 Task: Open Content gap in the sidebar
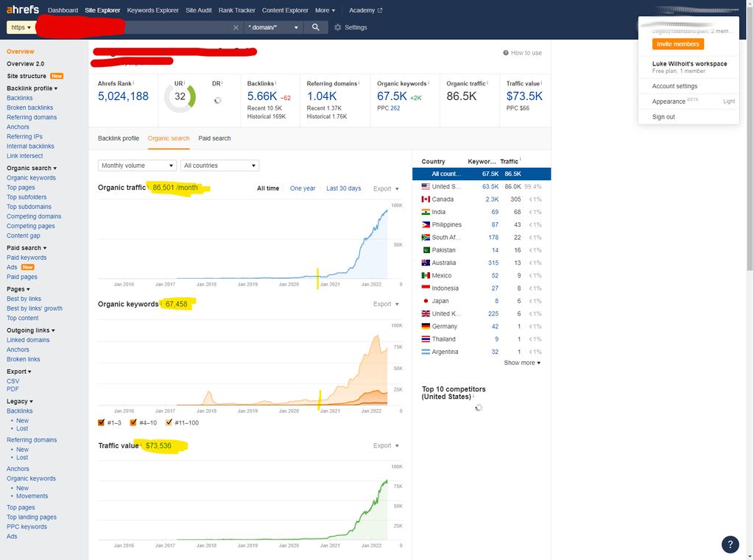tap(23, 235)
